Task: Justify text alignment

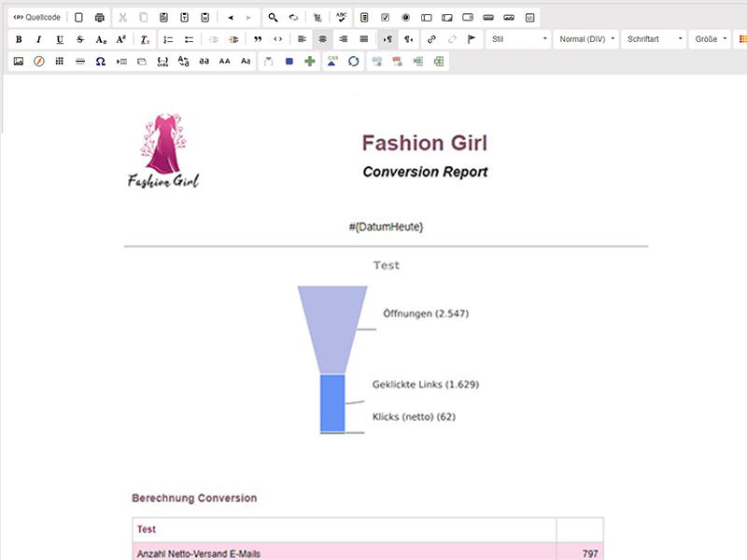Action: pyautogui.click(x=364, y=39)
